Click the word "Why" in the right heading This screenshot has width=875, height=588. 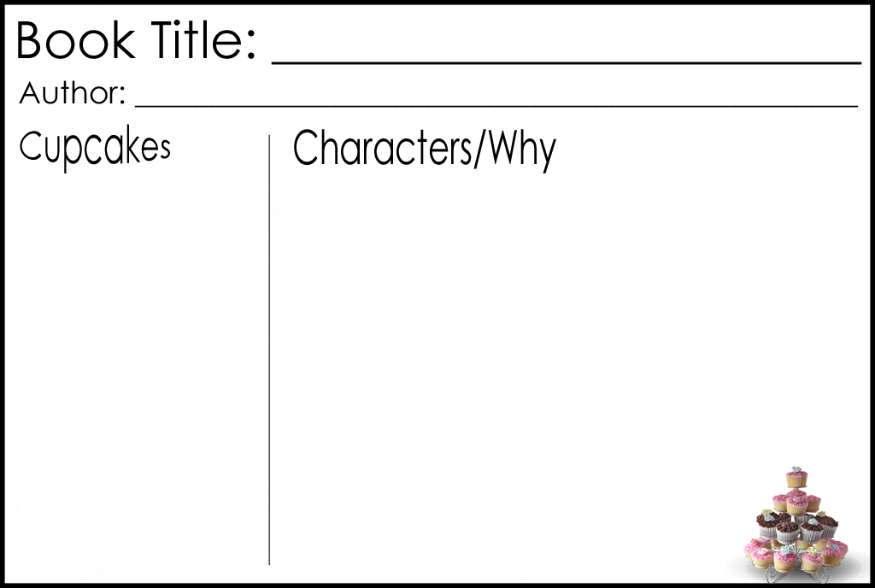[522, 150]
